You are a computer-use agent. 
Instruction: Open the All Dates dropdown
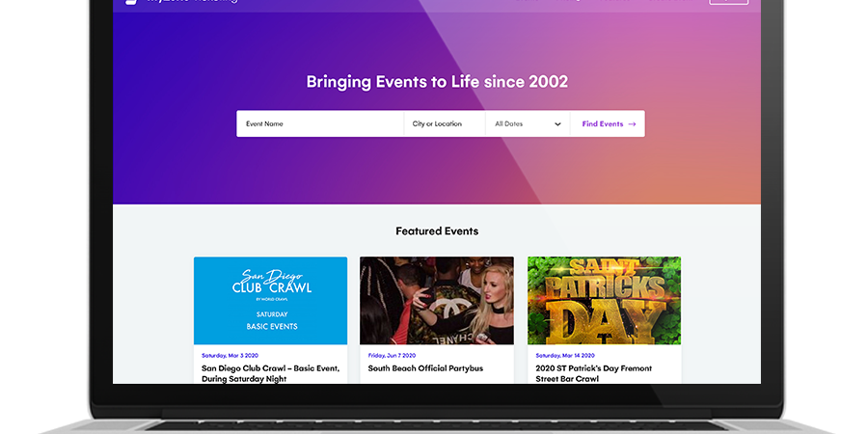tap(528, 124)
